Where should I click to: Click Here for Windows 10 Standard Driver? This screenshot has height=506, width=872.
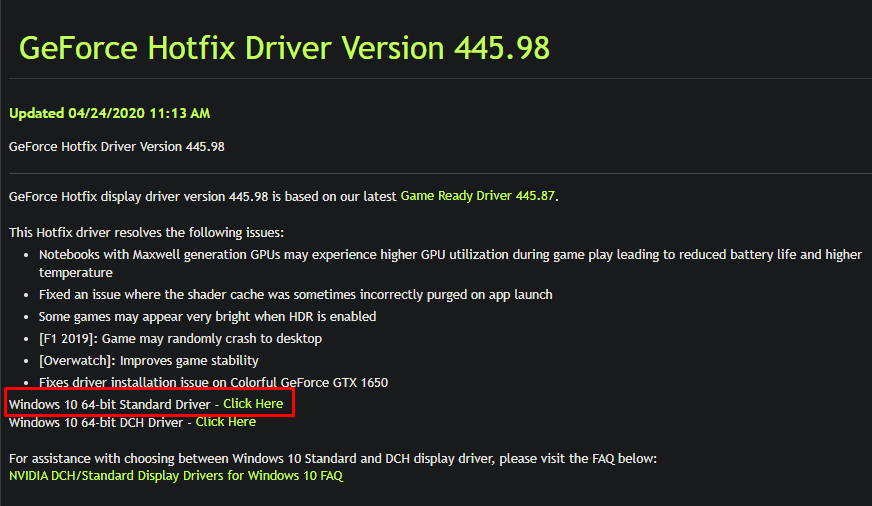pyautogui.click(x=253, y=404)
